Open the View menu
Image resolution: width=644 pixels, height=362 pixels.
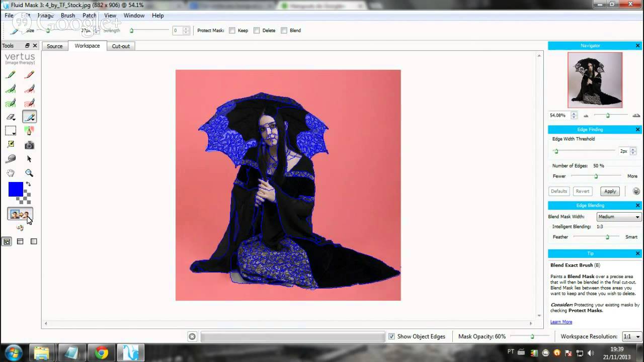110,16
